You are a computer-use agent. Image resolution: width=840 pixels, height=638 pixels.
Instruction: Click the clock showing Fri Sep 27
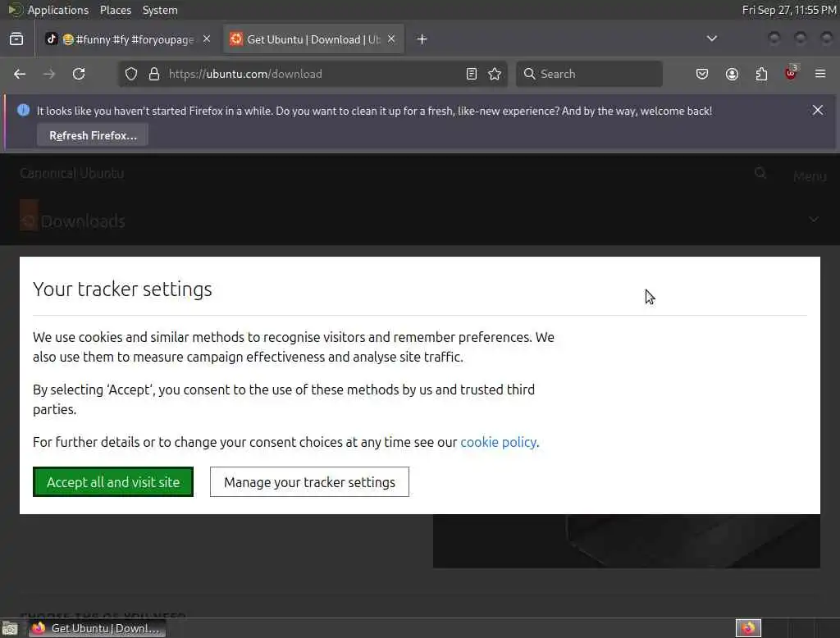(x=789, y=10)
